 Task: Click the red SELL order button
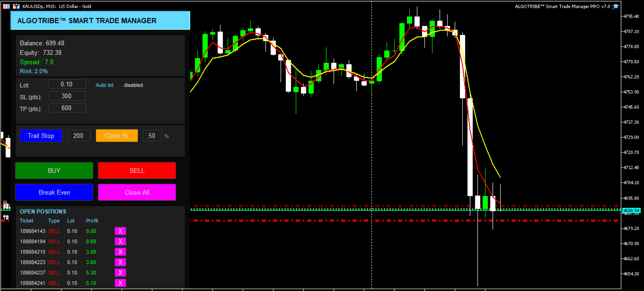pyautogui.click(x=137, y=171)
